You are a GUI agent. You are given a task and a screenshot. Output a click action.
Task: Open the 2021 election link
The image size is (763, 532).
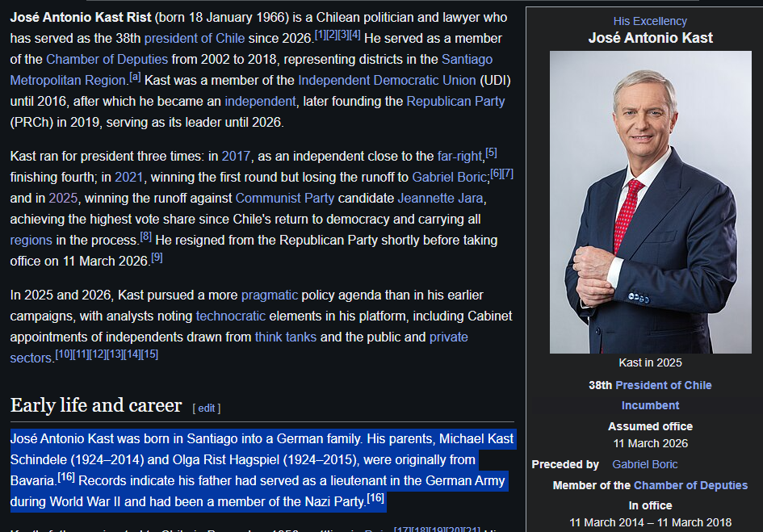129,177
